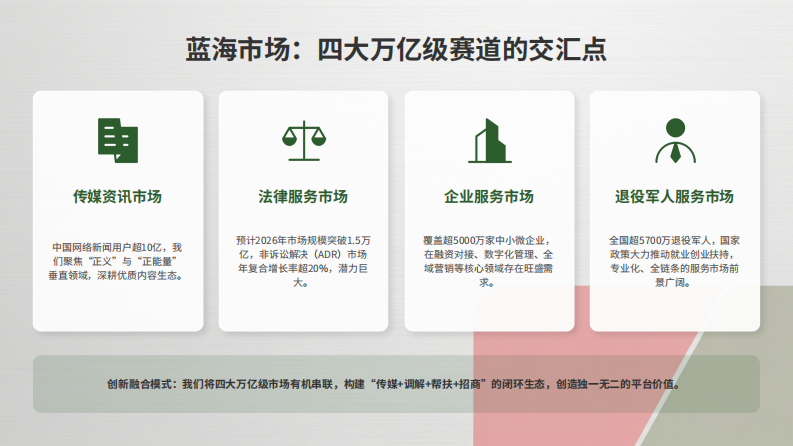Click the document icon above 传媒资讯市场
Image resolution: width=793 pixels, height=446 pixels.
(x=118, y=141)
